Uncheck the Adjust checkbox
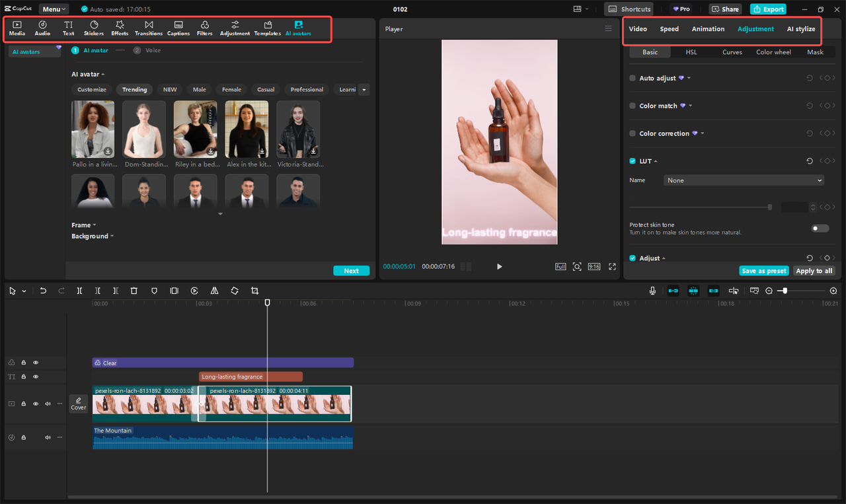The width and height of the screenshot is (846, 504). (x=633, y=258)
